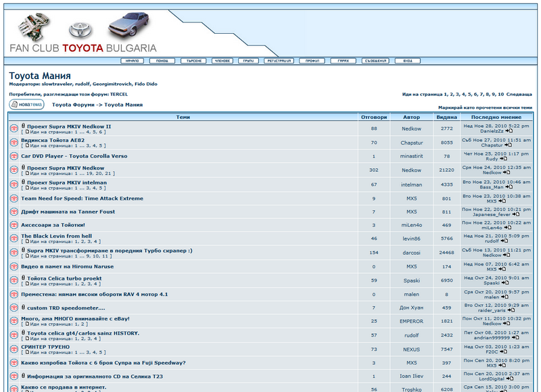Screen dimensions: 541x392
Task: Open latest post icon next to F20C
Action: coord(503,351)
